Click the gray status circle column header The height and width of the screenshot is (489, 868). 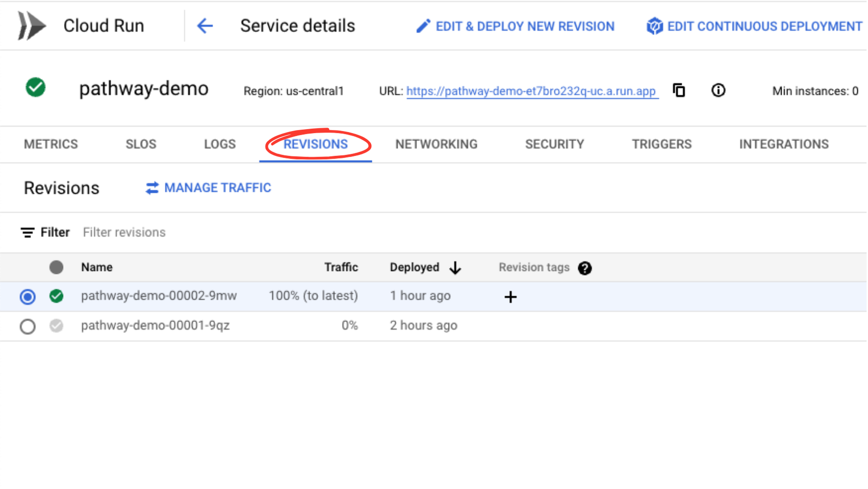(x=56, y=267)
